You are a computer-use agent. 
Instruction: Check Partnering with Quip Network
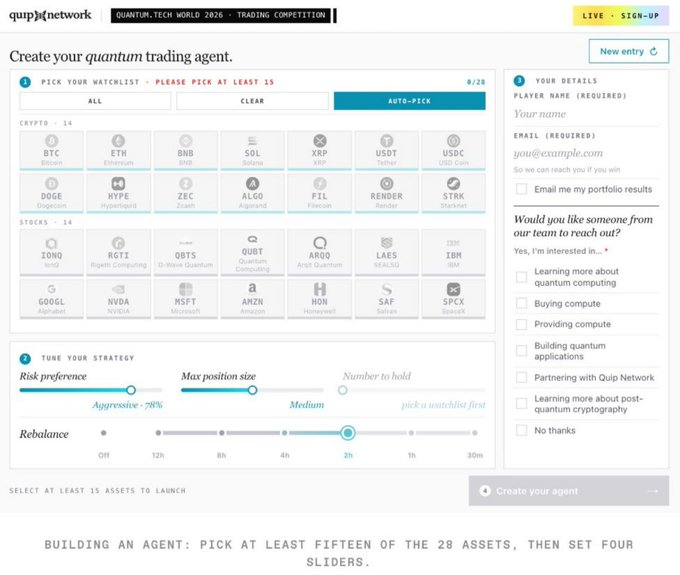[522, 378]
